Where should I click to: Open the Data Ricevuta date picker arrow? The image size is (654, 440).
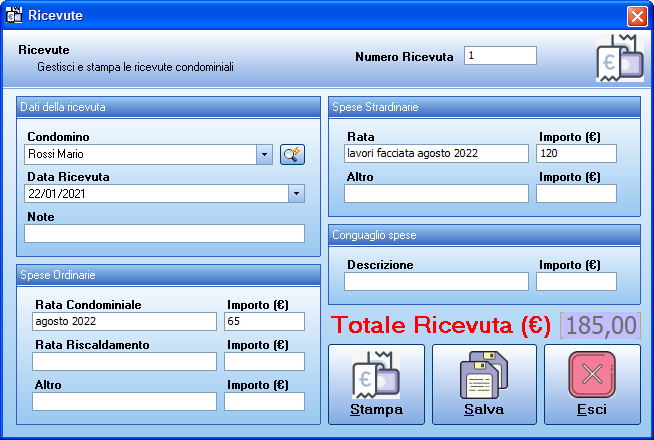tap(296, 194)
